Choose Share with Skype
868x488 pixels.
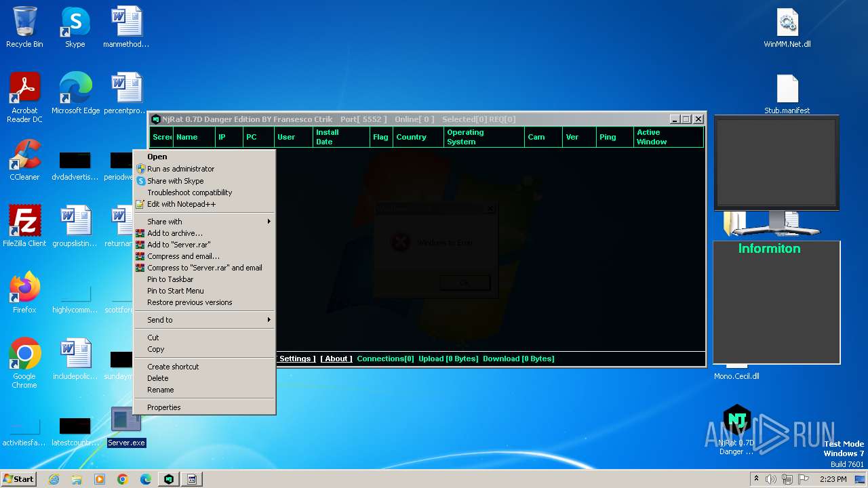pos(204,181)
